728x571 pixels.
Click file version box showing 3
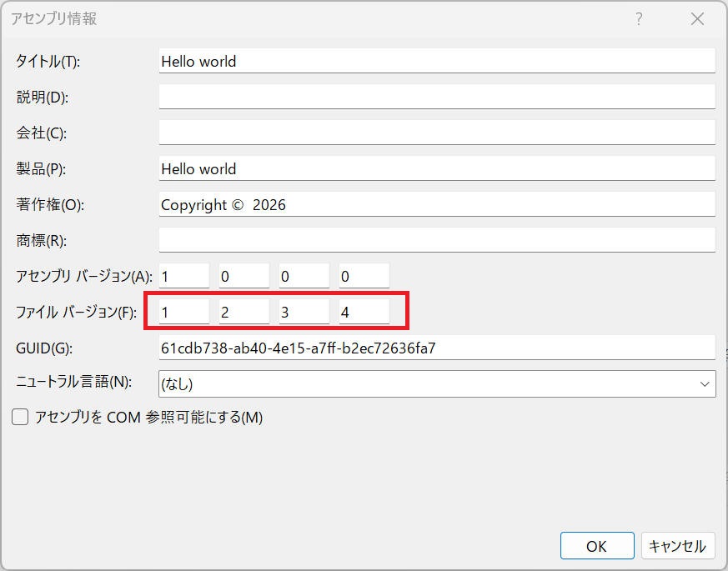point(304,313)
